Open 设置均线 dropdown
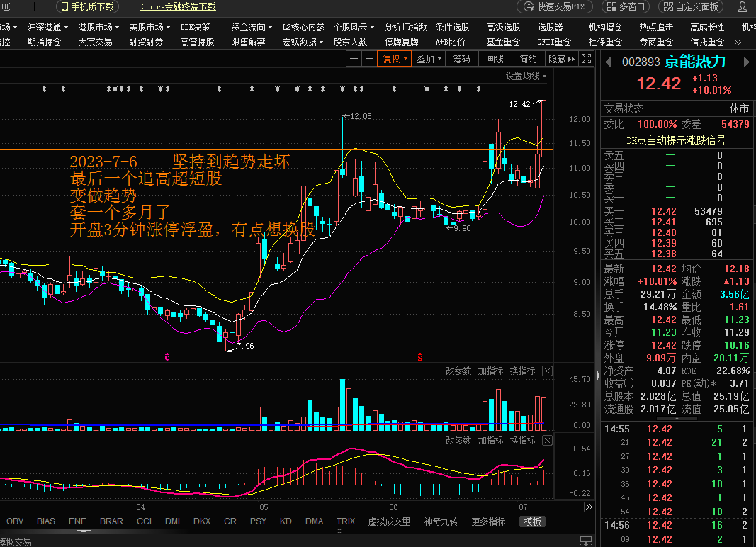Screen dimensions: 756x547 click(x=526, y=77)
